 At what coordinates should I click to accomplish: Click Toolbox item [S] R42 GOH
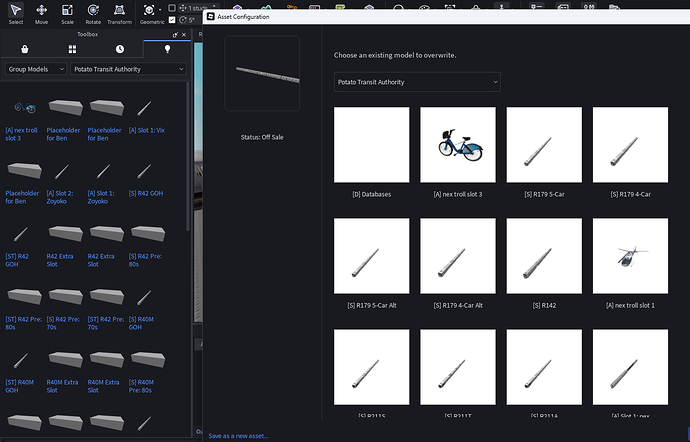[x=145, y=180]
